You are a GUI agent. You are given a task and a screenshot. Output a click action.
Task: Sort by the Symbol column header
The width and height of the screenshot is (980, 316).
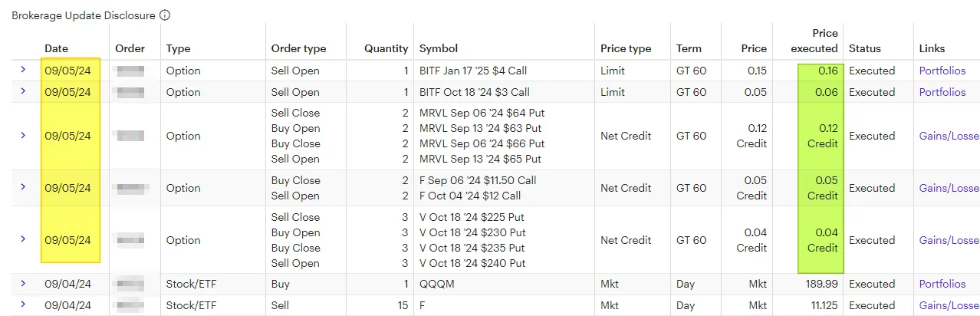[439, 48]
